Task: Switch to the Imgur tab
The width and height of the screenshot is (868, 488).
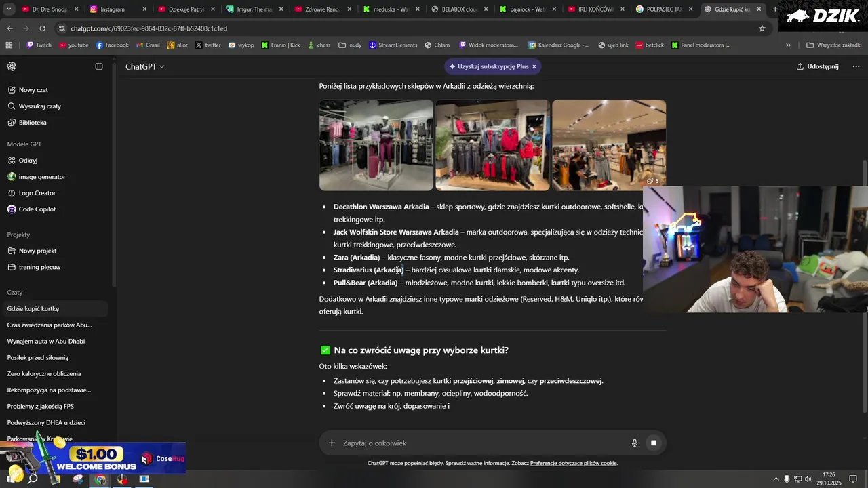Action: [254, 9]
